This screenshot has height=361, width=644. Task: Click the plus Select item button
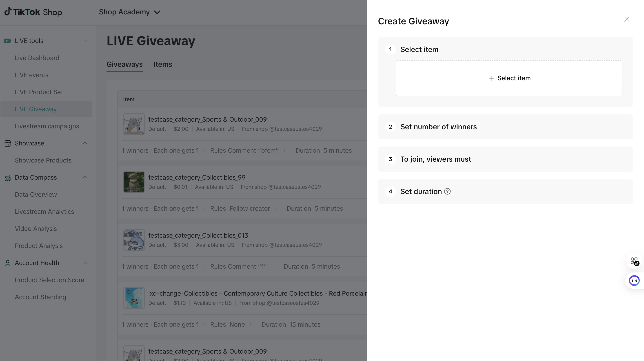tap(509, 78)
